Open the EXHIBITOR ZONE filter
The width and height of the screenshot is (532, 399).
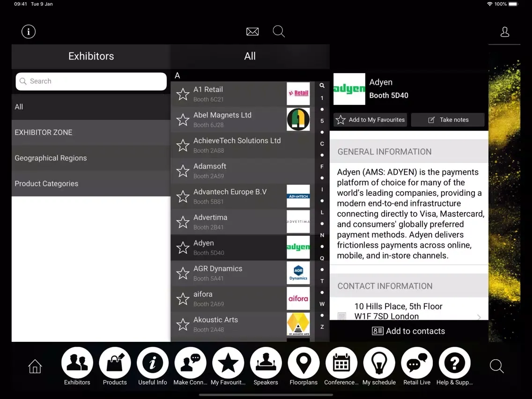[x=91, y=133]
